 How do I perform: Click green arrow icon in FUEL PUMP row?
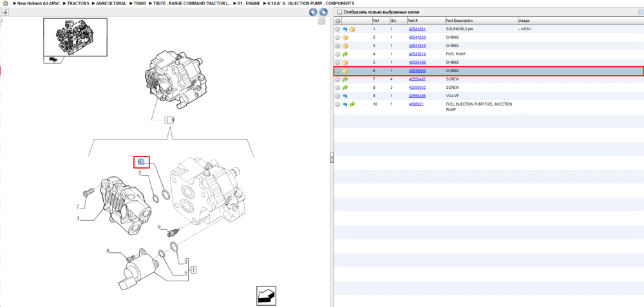point(345,54)
